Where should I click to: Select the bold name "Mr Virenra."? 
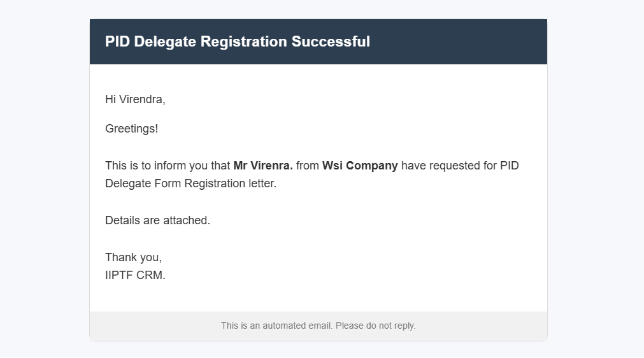pos(263,166)
